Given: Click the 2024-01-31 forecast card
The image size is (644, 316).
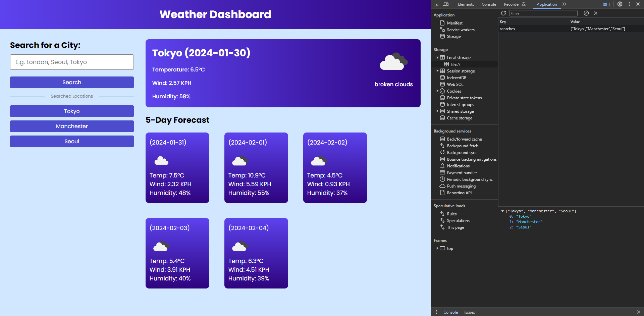Looking at the screenshot, I should (177, 168).
